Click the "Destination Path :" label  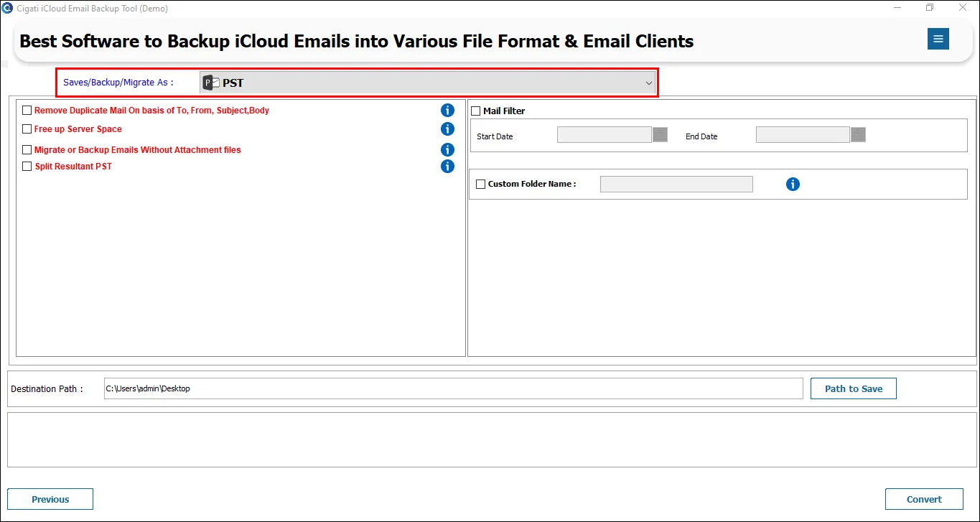[x=47, y=388]
